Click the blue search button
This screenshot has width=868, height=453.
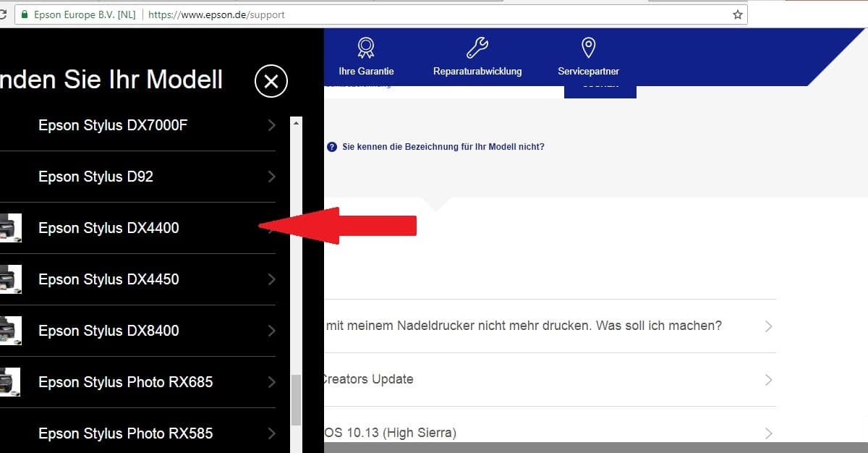click(x=600, y=91)
